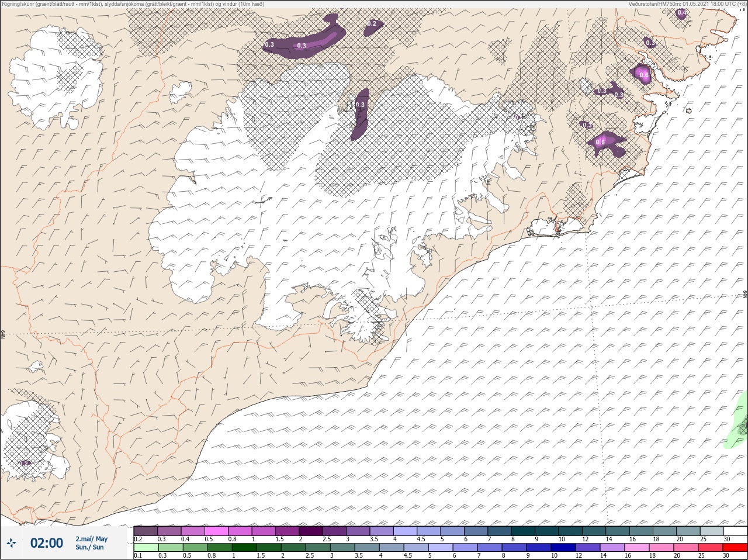Select the 'Sun./ Sun' weekday text
Viewport: 748px width, 560px height.
coord(89,547)
